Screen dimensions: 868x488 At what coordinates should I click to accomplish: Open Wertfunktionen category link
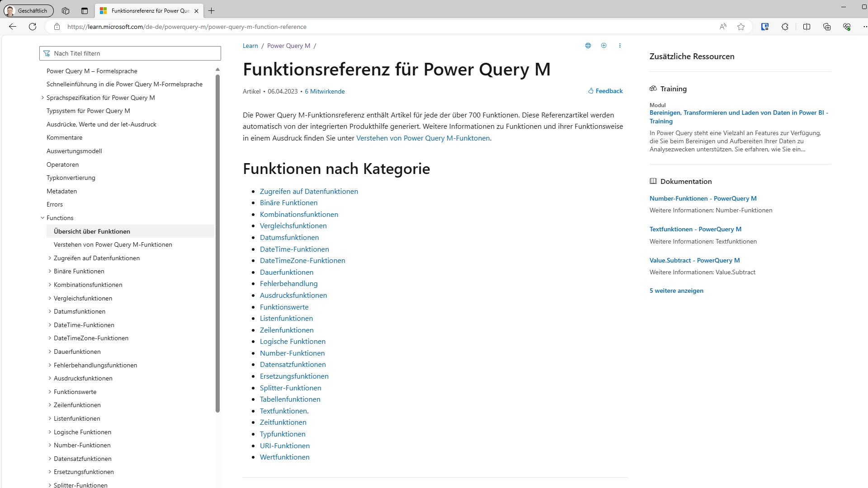click(285, 457)
